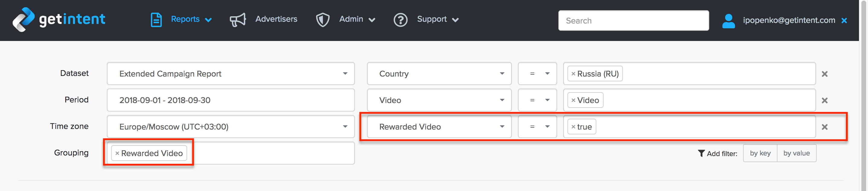The image size is (868, 191).
Task: Click the Admin shield icon
Action: coord(322,20)
